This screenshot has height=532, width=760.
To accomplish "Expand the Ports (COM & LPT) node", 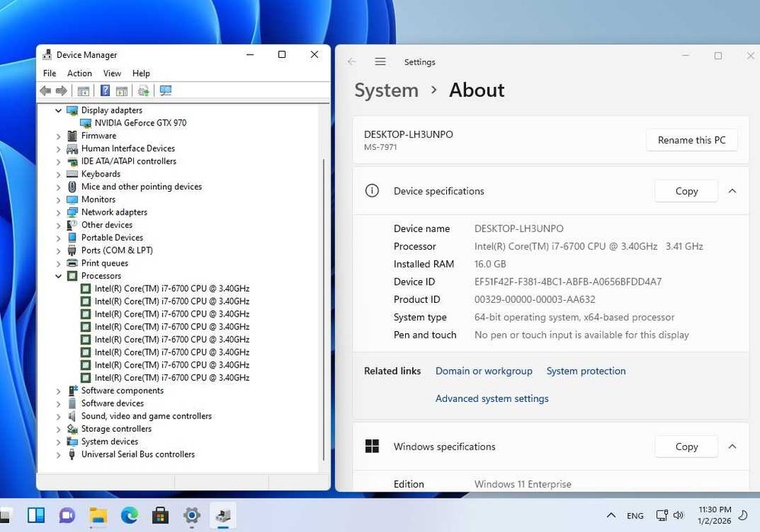I will point(59,251).
